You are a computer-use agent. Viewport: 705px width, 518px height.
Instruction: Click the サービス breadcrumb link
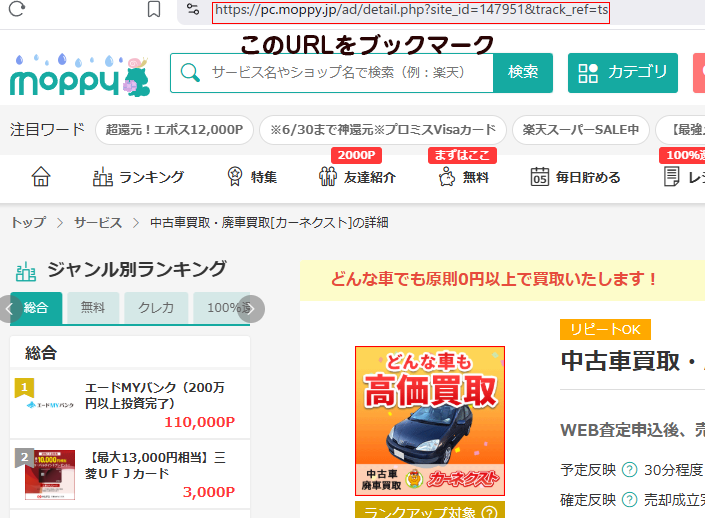[98, 223]
